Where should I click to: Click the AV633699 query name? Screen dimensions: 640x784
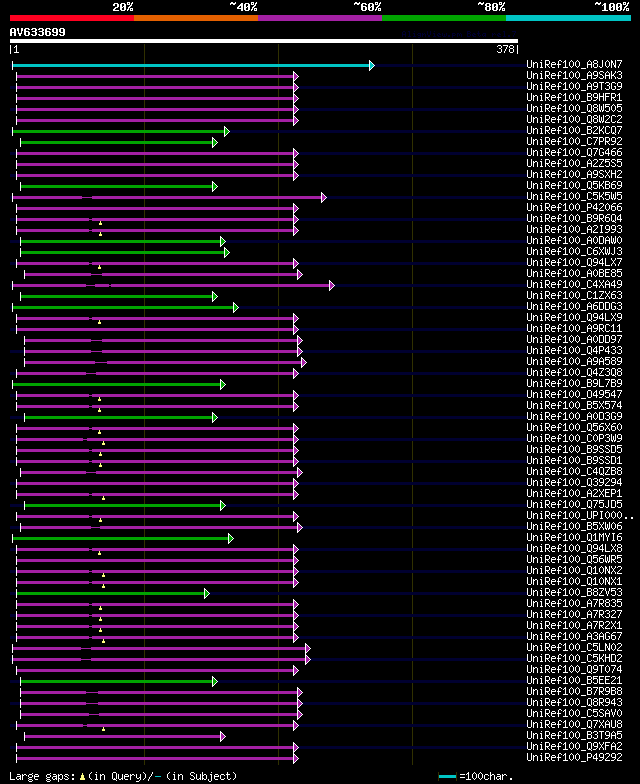click(38, 32)
